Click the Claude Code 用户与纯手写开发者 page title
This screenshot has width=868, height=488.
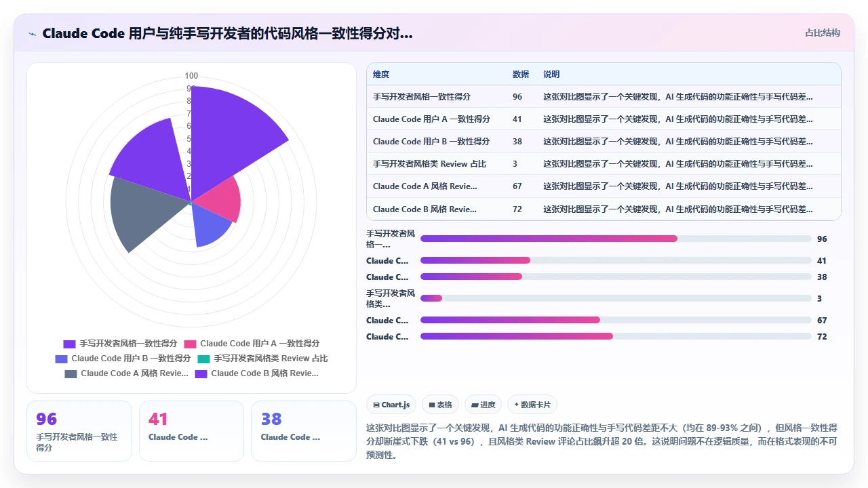(227, 33)
